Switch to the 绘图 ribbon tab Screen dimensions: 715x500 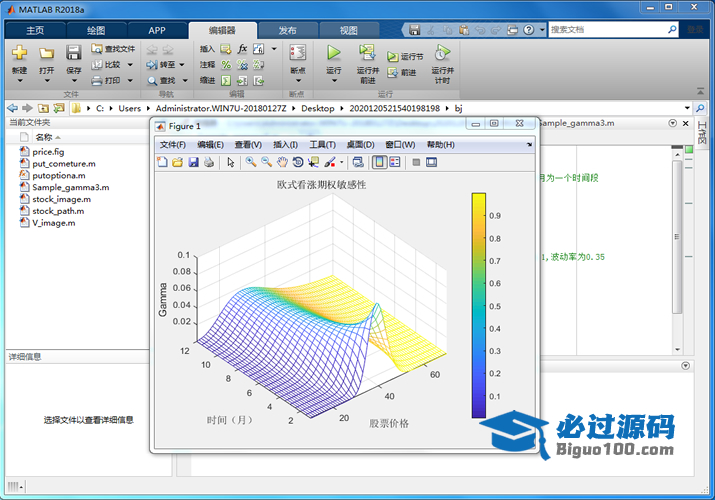96,31
